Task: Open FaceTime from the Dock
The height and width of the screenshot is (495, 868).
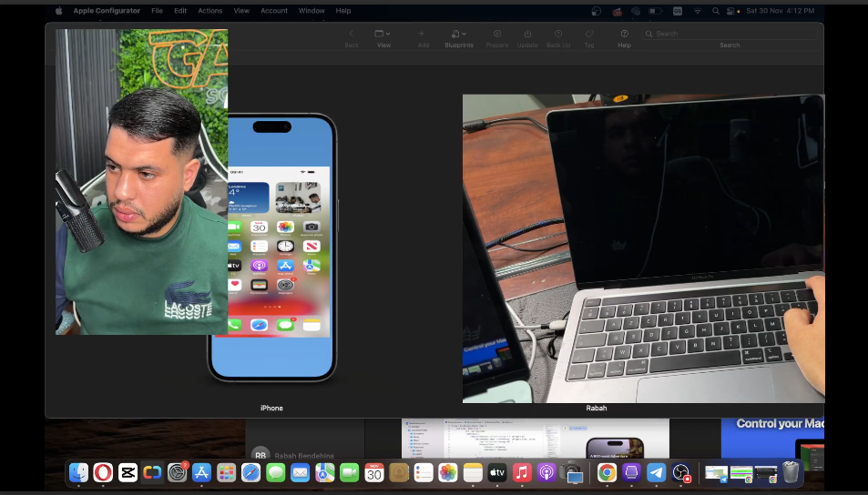Action: tap(350, 472)
